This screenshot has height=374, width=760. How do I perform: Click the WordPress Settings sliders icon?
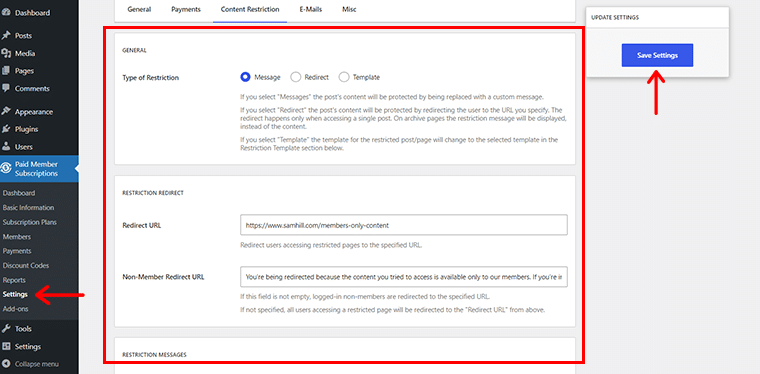point(5,347)
